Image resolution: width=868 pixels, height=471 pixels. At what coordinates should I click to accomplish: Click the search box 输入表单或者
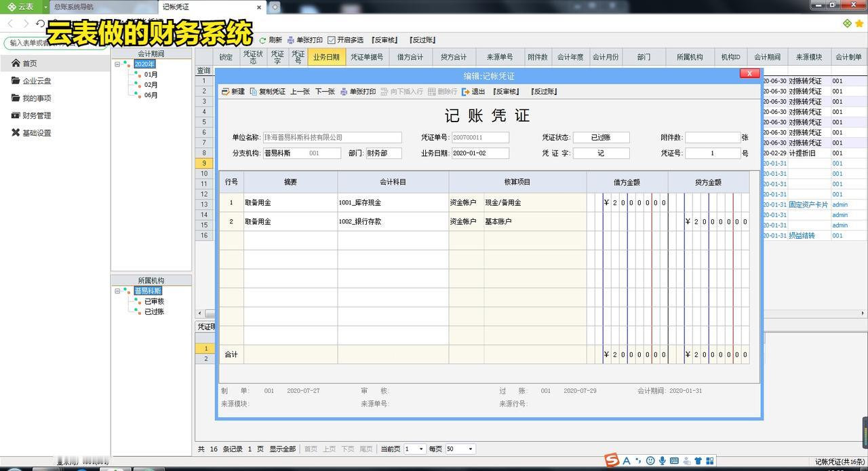coord(54,43)
